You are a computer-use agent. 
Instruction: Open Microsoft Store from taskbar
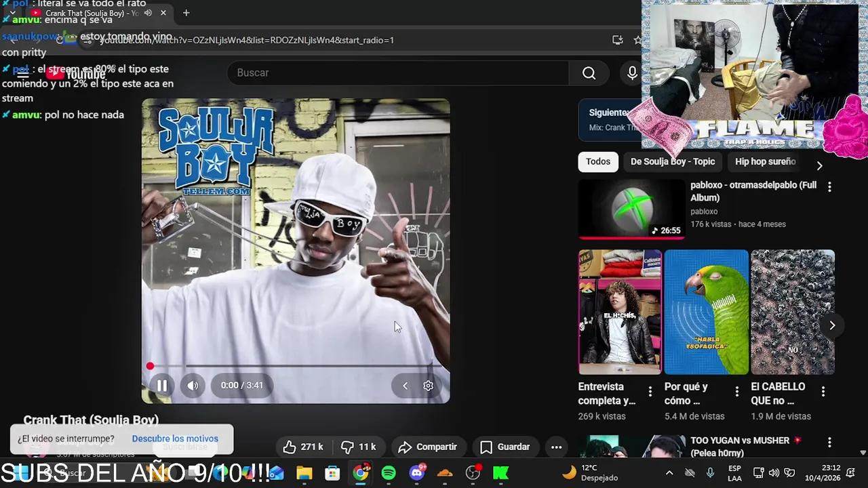click(x=332, y=472)
